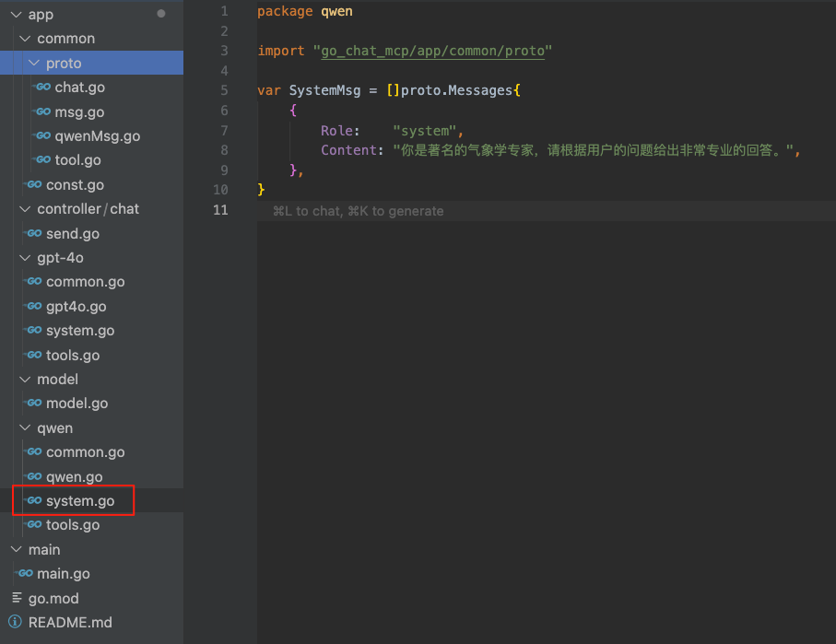This screenshot has width=836, height=644.
Task: Open send.go in the file tree
Action: [x=73, y=234]
